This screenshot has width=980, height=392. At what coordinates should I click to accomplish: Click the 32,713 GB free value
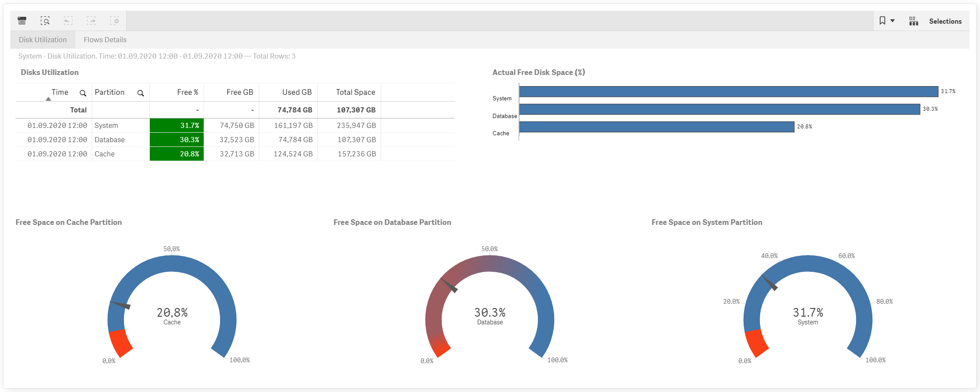coord(237,154)
